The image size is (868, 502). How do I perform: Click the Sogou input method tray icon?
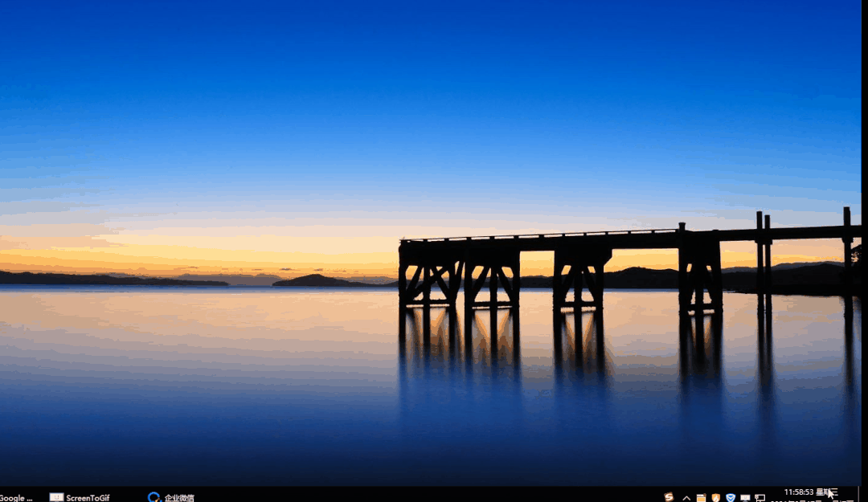[669, 497]
